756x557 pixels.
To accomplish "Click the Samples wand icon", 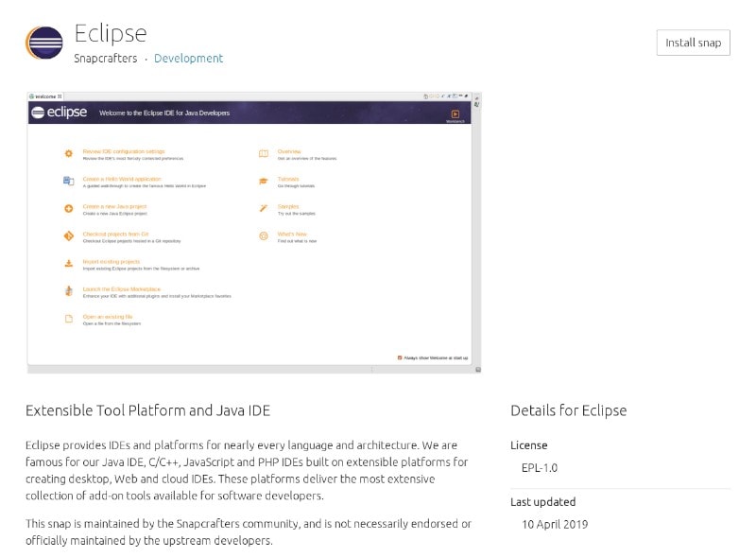I will [x=264, y=208].
